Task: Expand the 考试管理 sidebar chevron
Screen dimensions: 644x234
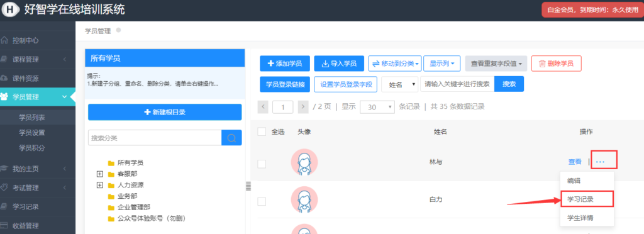Action: point(65,187)
